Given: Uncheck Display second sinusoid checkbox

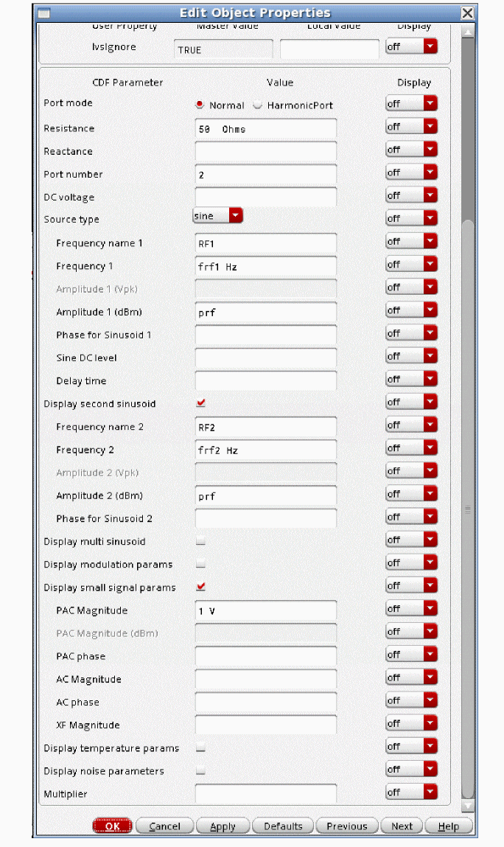Looking at the screenshot, I should point(200,403).
